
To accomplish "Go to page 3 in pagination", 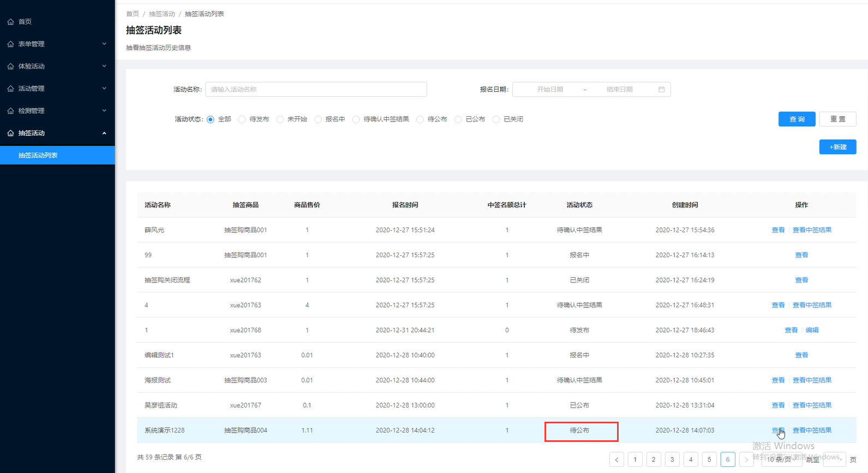I will click(672, 459).
